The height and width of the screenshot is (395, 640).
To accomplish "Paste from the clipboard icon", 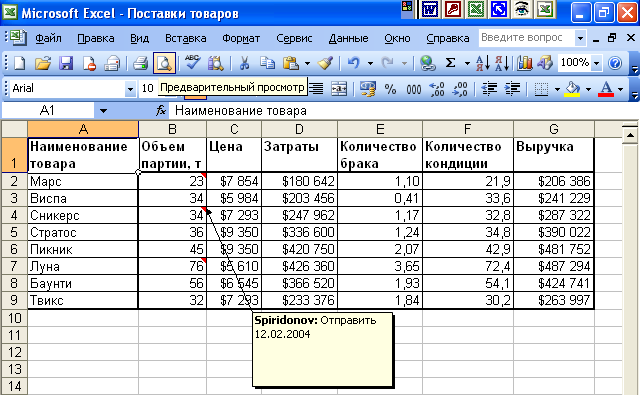I will (291, 63).
